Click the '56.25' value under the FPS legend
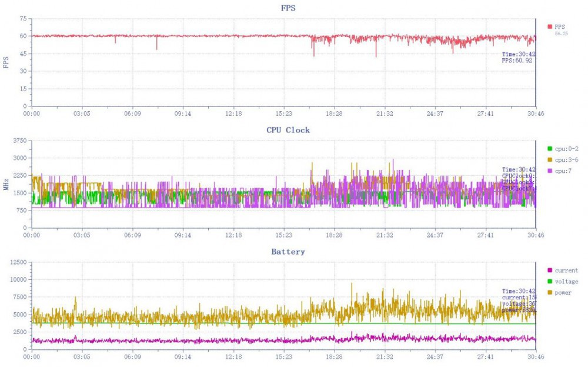The width and height of the screenshot is (588, 367). (x=562, y=34)
